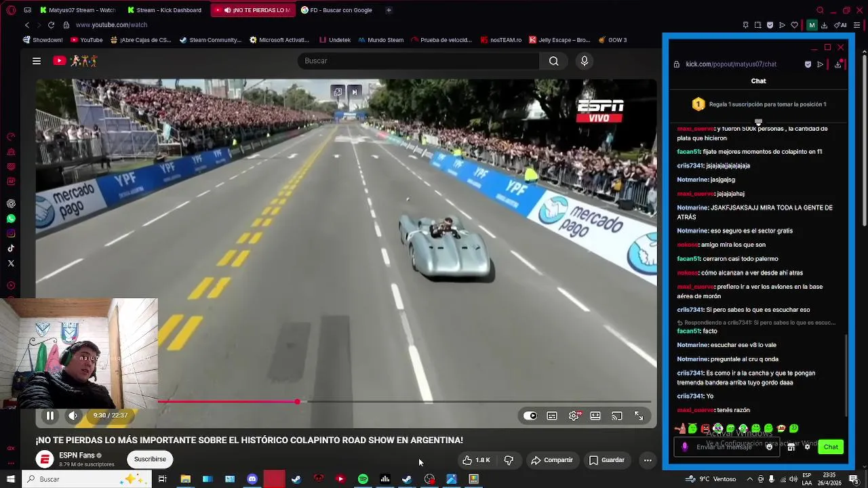Viewport: 868px width, 488px height.
Task: Open GOW 3 bookmark
Action: click(x=612, y=40)
